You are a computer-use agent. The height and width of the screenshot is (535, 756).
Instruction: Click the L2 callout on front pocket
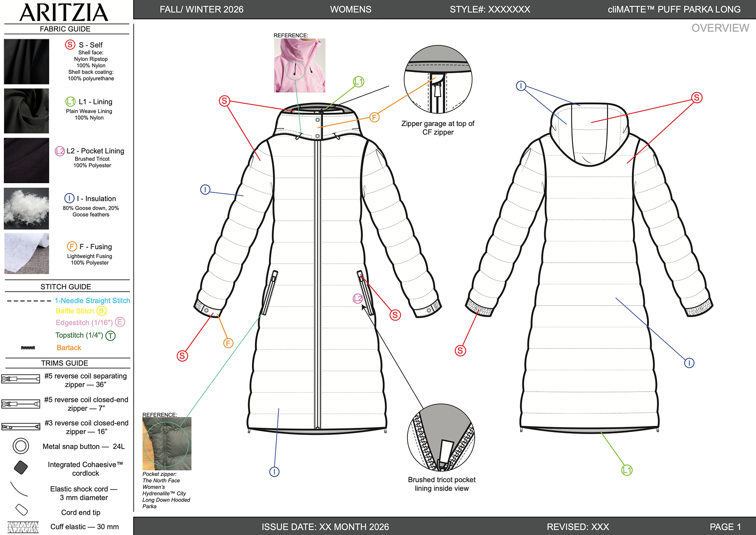(x=358, y=299)
